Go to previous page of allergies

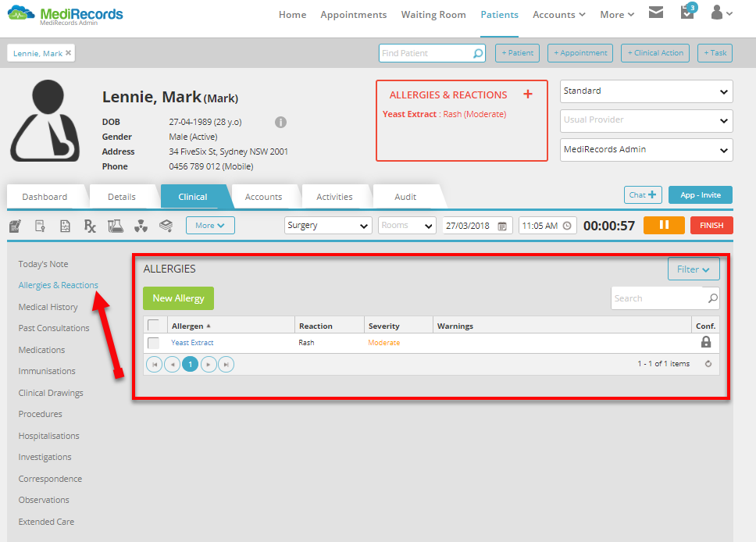172,365
